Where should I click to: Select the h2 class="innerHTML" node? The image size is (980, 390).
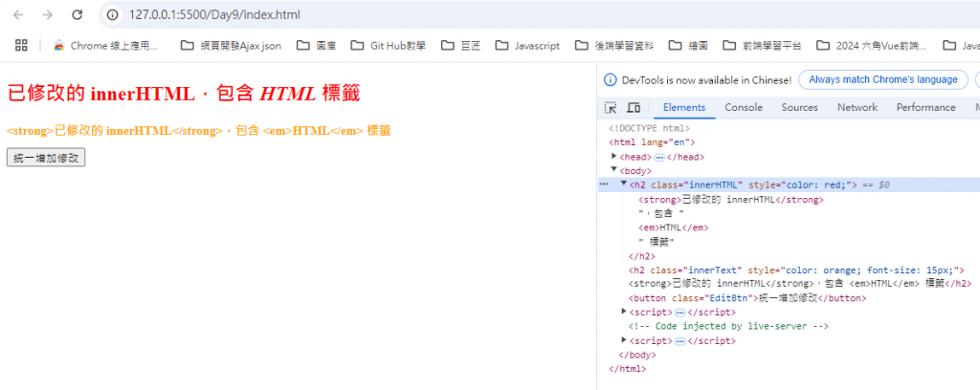743,184
